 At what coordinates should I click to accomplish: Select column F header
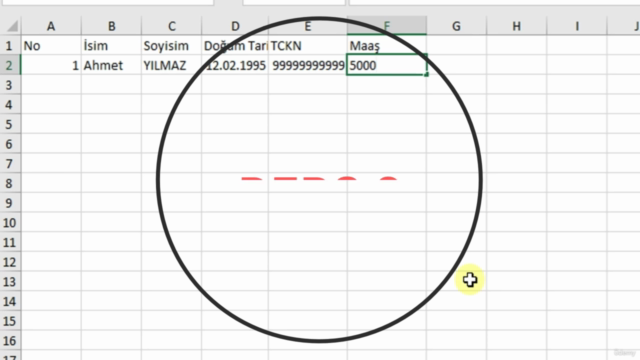387,26
